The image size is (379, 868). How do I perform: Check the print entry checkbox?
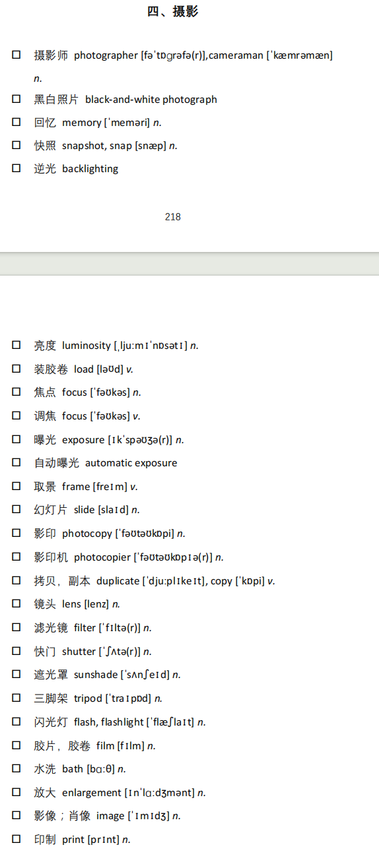click(x=17, y=839)
